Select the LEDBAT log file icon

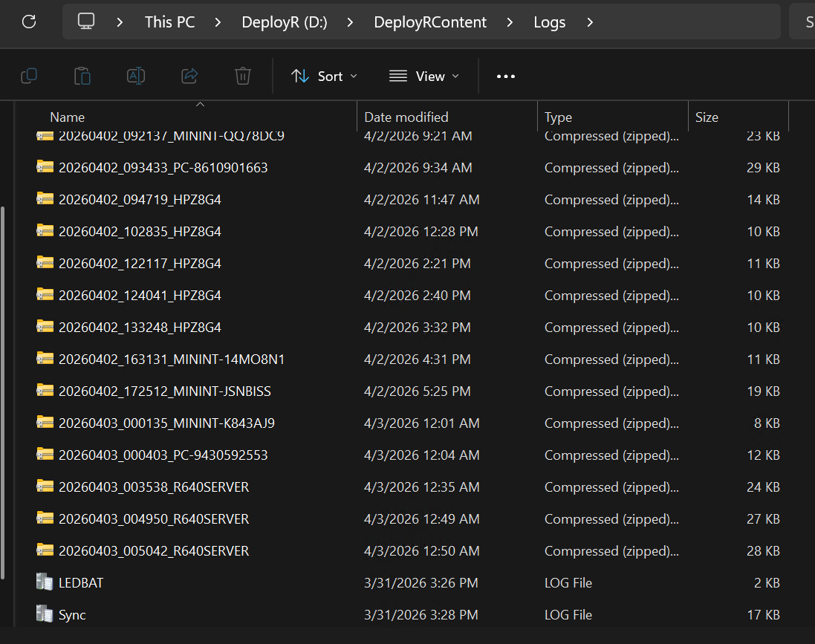[x=45, y=582]
